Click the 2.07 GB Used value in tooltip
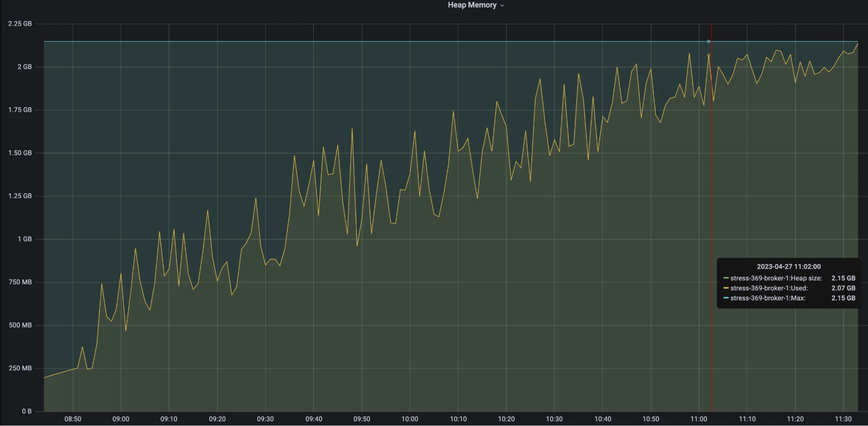 pyautogui.click(x=843, y=288)
